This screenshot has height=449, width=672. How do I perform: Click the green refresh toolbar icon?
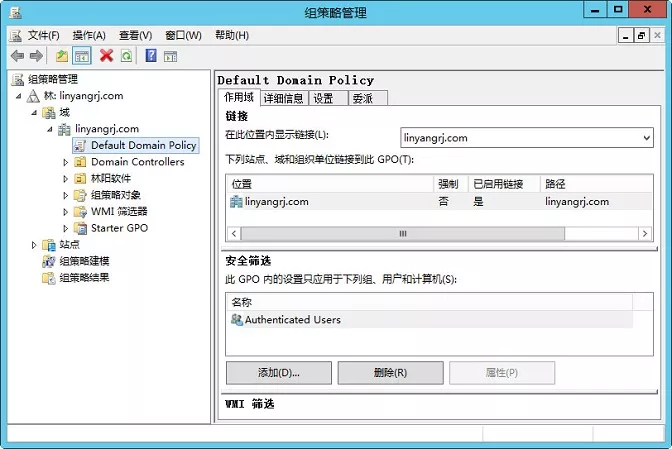point(126,56)
